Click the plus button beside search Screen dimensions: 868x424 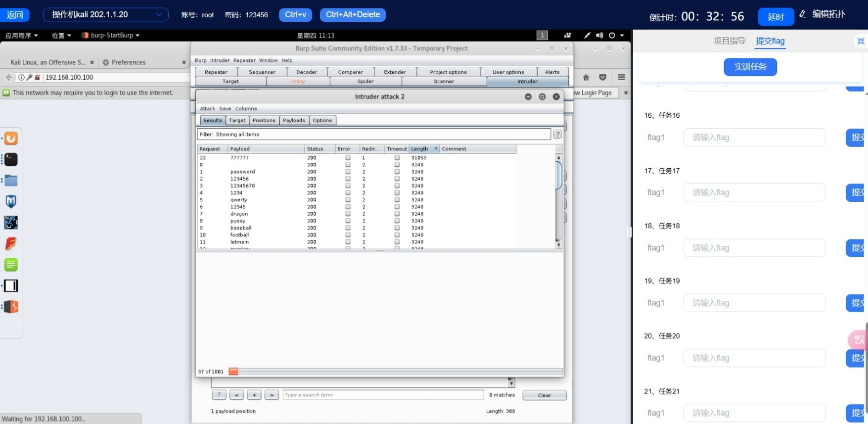[254, 395]
